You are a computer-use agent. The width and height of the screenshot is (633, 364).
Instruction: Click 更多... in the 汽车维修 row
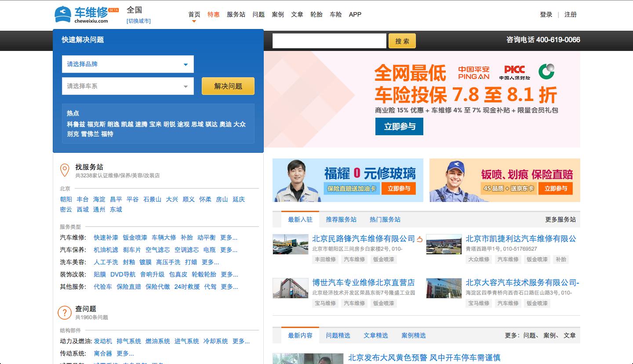click(229, 238)
